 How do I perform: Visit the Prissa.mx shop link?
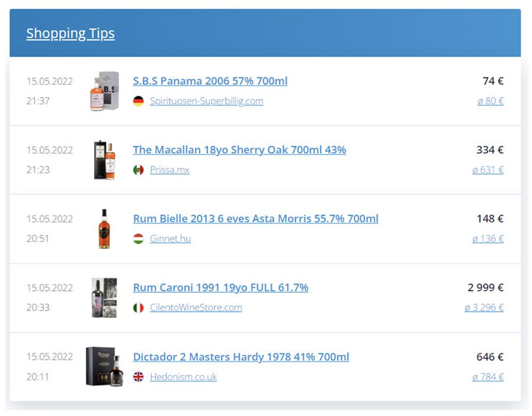(170, 170)
